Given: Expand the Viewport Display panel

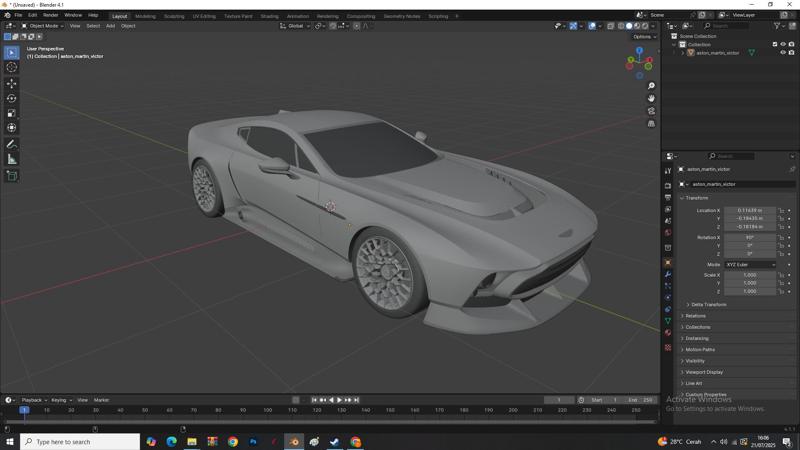Looking at the screenshot, I should 704,372.
